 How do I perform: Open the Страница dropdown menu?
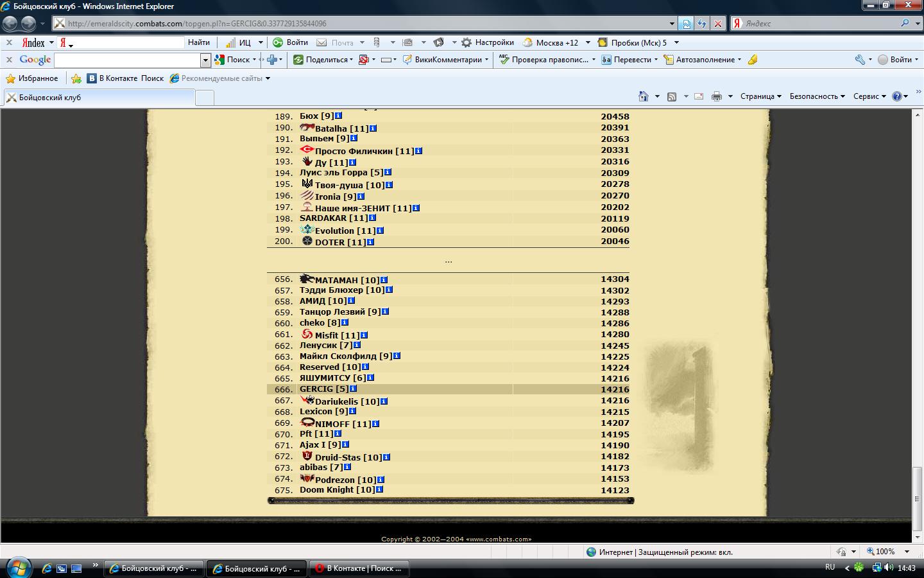[761, 96]
